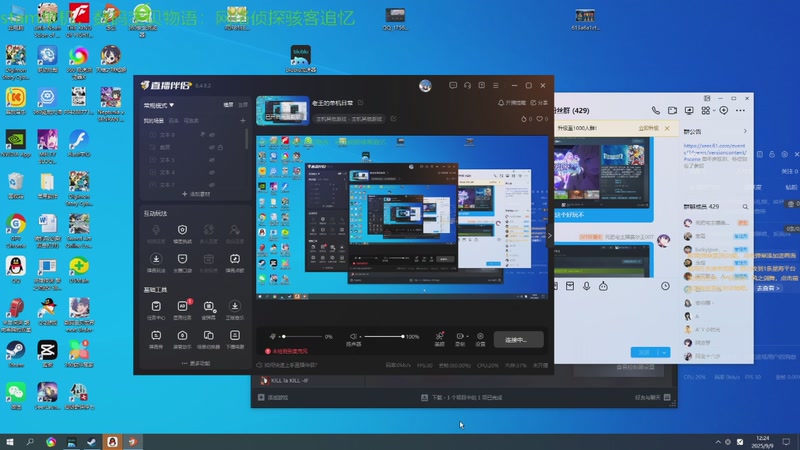The height and width of the screenshot is (450, 800).
Task: Open the 设置 settings icon beside the start button
Action: [480, 339]
